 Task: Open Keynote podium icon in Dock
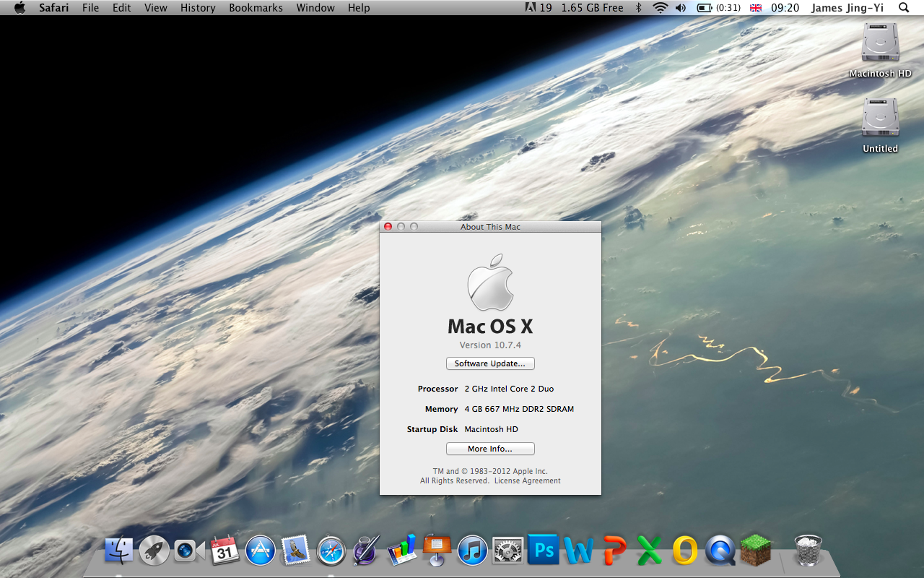pos(437,551)
